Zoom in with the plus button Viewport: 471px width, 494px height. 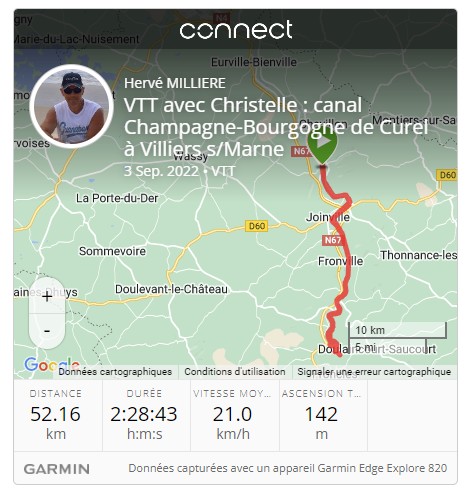pos(47,296)
